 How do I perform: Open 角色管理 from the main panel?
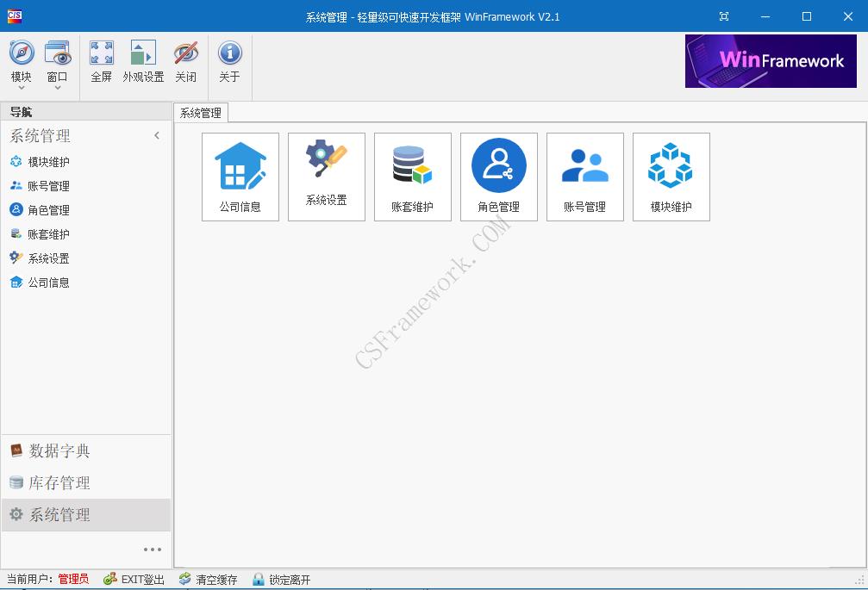498,177
